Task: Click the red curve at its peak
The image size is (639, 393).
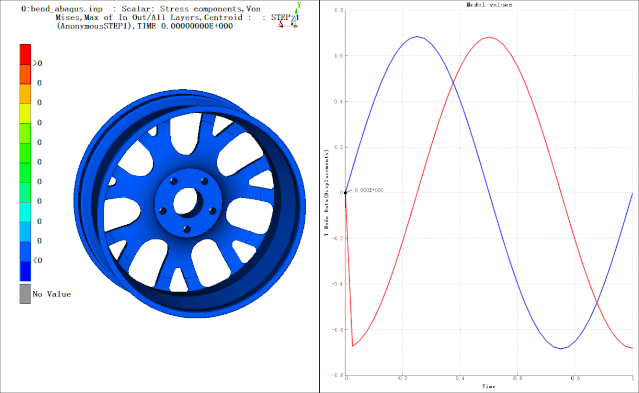Action: coord(489,37)
